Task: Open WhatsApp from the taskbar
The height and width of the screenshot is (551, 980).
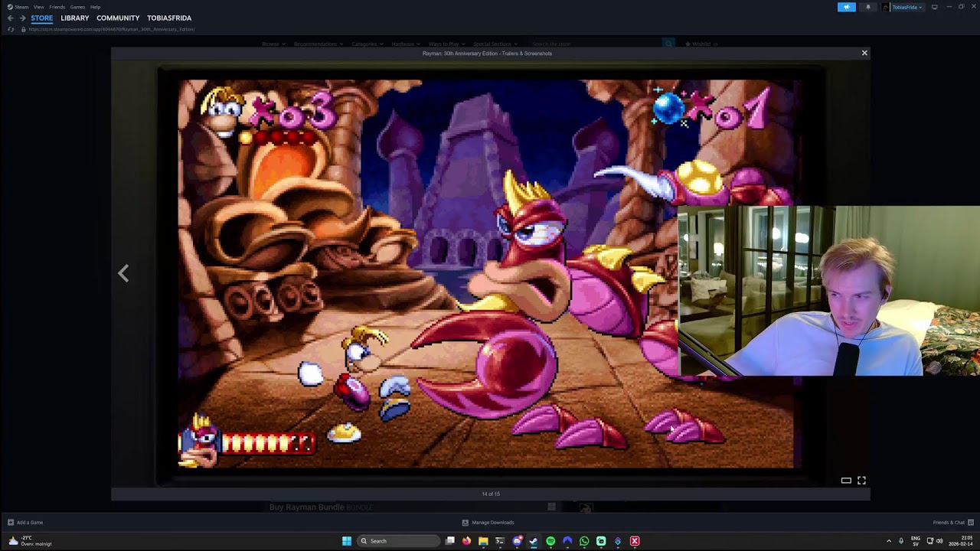Action: pos(584,541)
